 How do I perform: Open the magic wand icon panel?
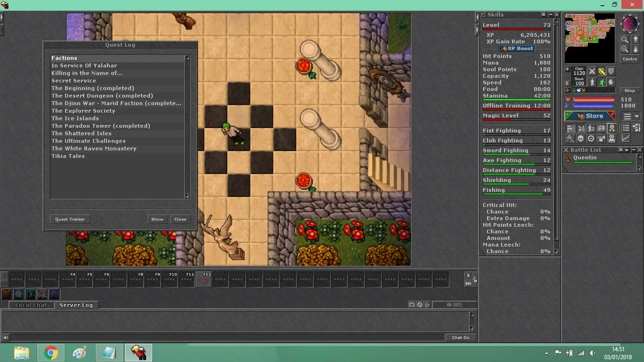click(x=570, y=139)
